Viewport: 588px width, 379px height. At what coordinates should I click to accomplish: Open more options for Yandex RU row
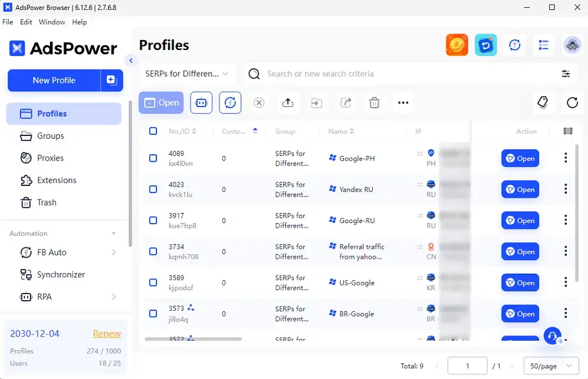click(566, 189)
